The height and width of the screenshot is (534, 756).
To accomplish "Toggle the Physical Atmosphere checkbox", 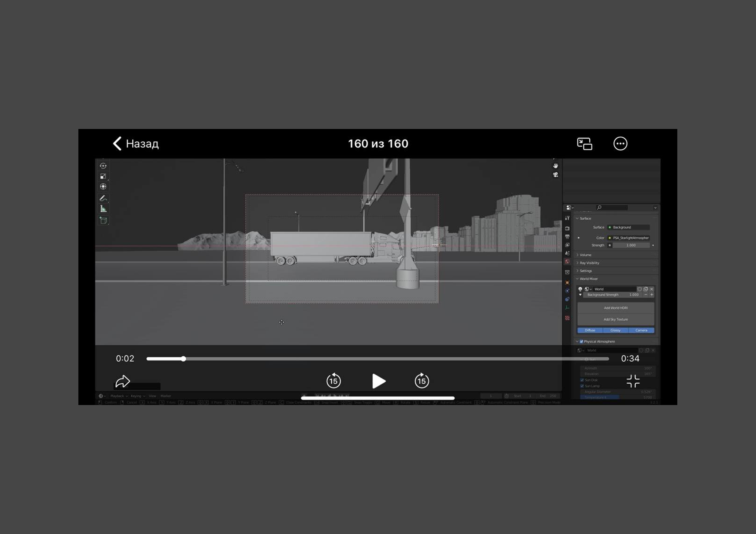I will point(582,342).
